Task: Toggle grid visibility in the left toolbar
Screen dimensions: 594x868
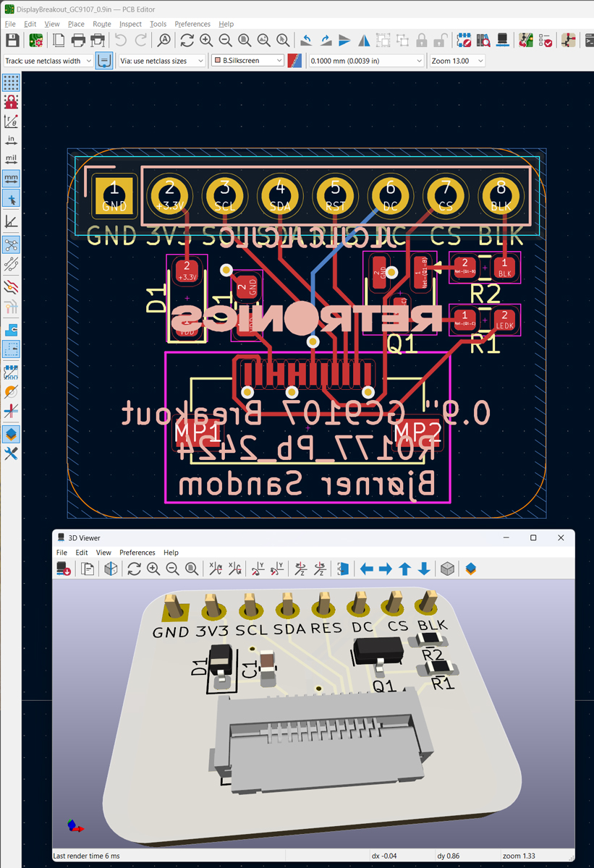Action: [x=10, y=82]
